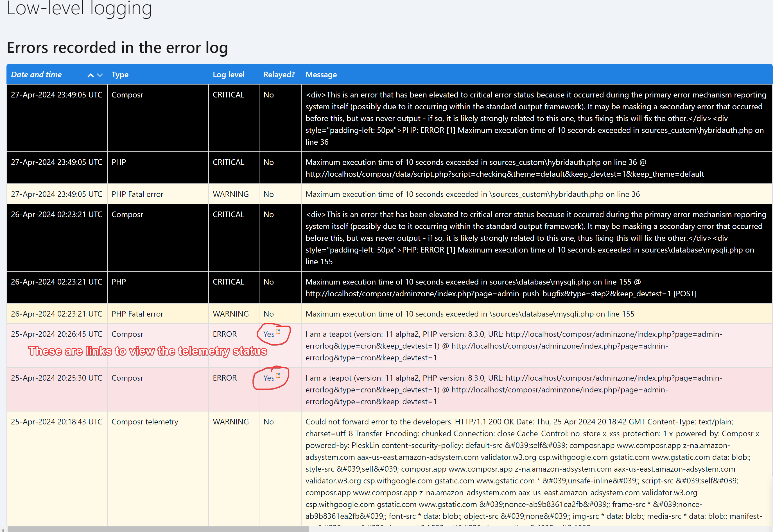Click the Date and time column header
The image size is (773, 532).
[36, 75]
